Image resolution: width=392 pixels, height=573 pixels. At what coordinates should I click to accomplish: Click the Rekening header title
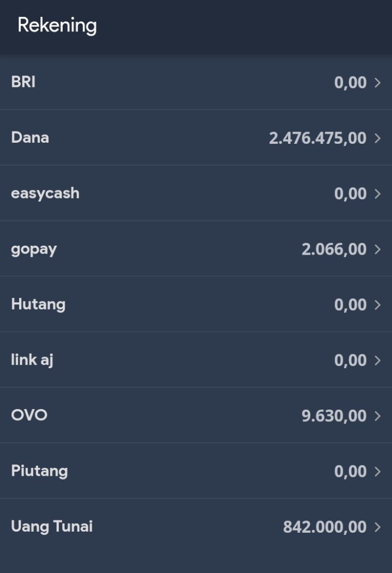[57, 26]
